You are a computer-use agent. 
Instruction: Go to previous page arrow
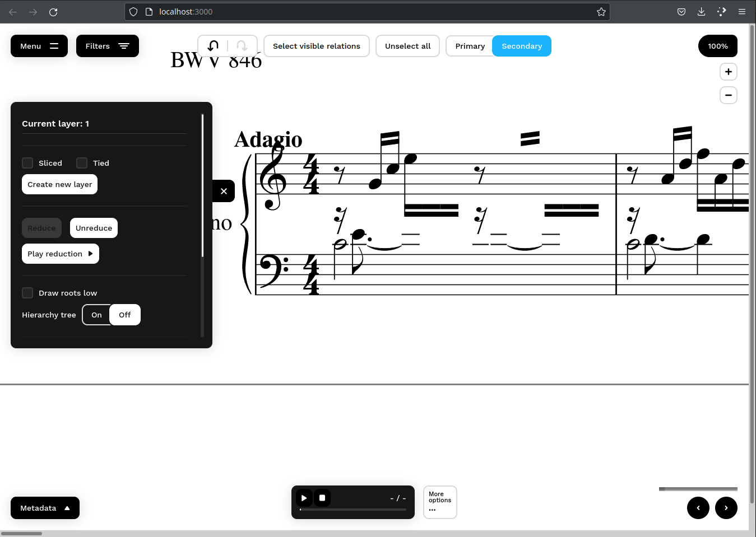click(x=698, y=508)
